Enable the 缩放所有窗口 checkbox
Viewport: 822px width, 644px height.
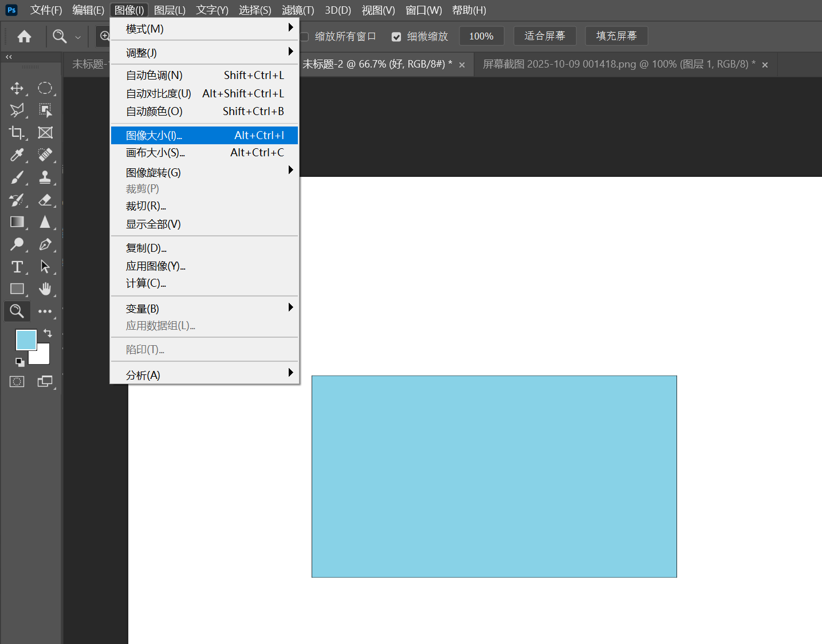[304, 36]
